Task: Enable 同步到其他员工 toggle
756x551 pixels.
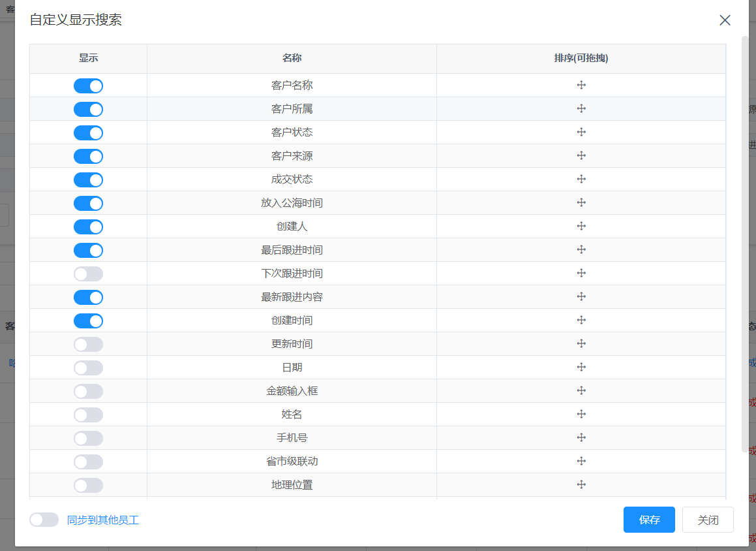Action: click(x=44, y=520)
